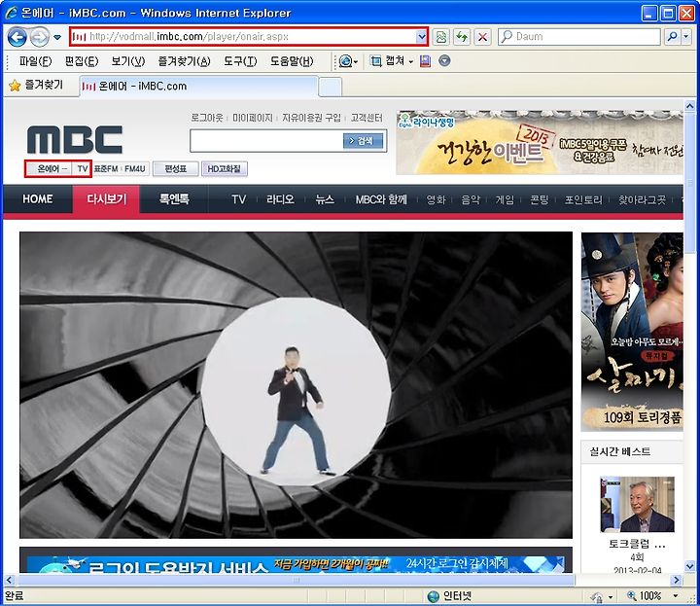The width and height of the screenshot is (700, 606).
Task: Click 찾아라그곳 in the navigation bar
Action: click(642, 199)
